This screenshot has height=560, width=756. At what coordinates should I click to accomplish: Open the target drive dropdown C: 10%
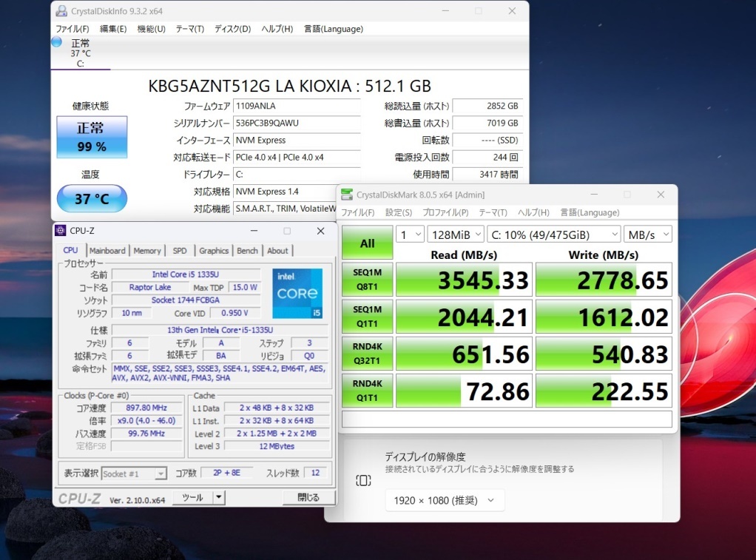tap(553, 235)
